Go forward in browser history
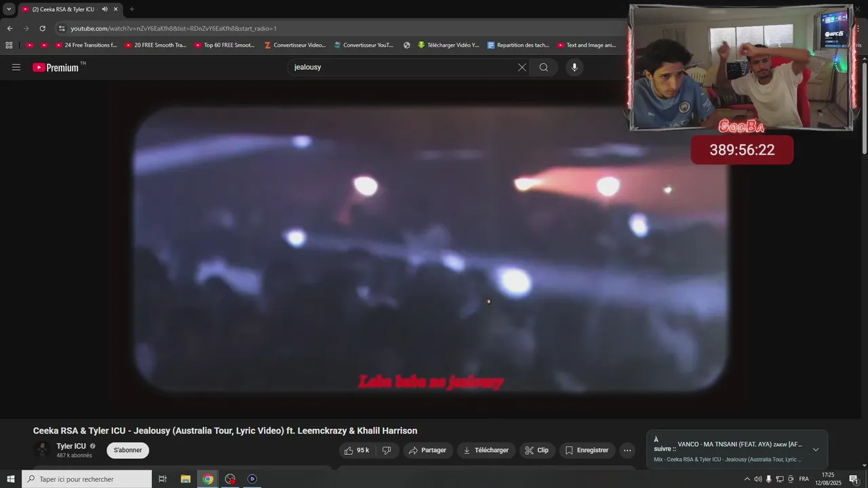The width and height of the screenshot is (868, 488). 26,28
